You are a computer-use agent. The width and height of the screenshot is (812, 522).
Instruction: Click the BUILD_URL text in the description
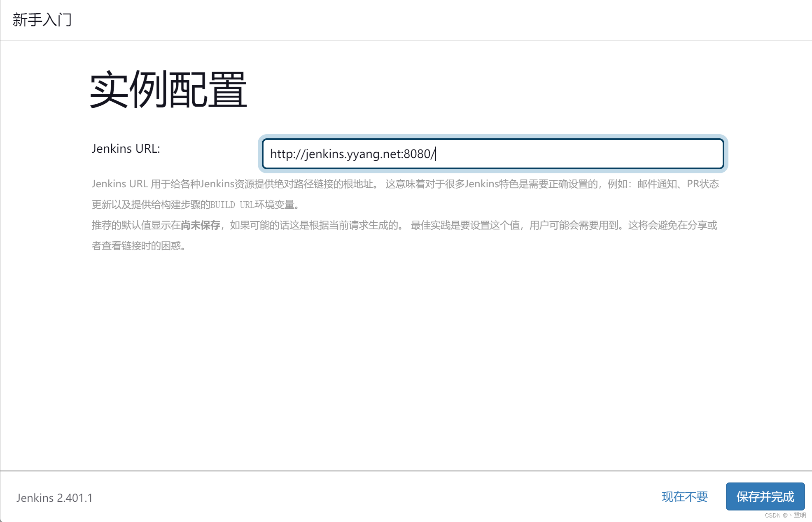pos(233,205)
